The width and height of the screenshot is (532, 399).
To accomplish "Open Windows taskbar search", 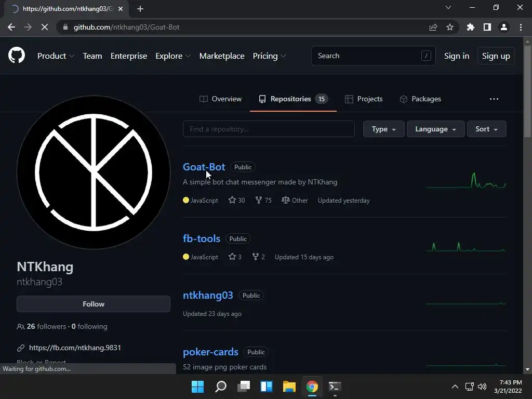I will point(221,387).
